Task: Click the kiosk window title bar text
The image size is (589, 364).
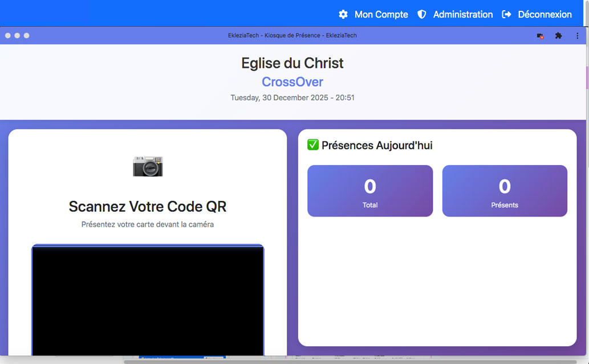Action: click(x=292, y=35)
